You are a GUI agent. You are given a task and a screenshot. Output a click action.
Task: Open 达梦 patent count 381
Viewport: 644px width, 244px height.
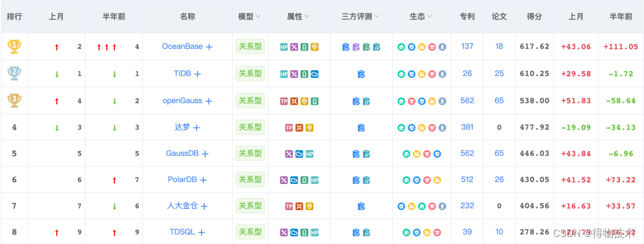(467, 127)
